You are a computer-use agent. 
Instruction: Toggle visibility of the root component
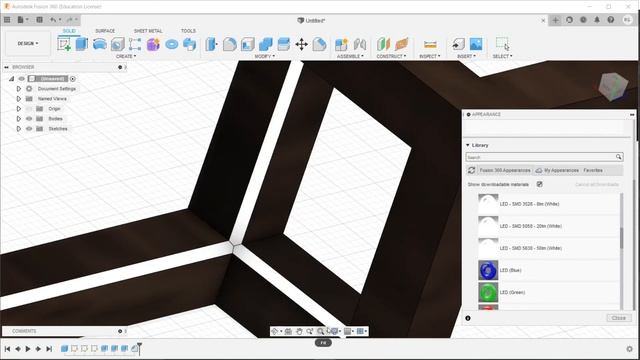pyautogui.click(x=22, y=79)
